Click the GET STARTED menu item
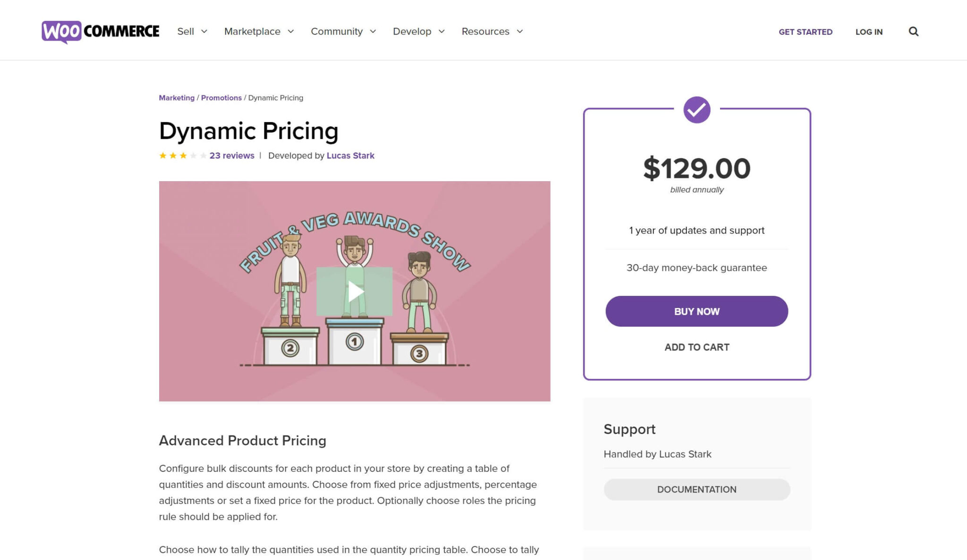Viewport: 967px width, 560px height. (x=806, y=31)
